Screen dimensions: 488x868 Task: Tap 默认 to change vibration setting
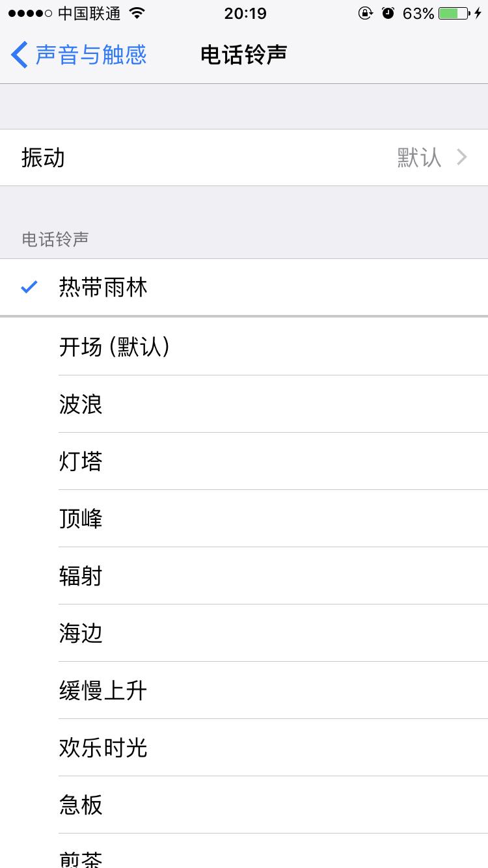418,157
